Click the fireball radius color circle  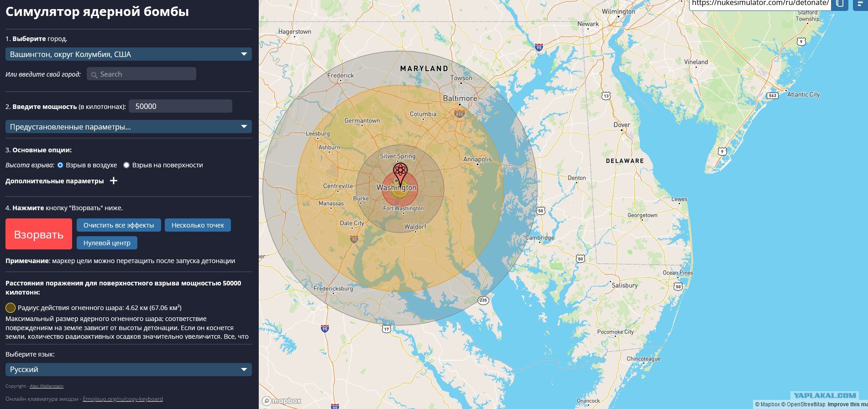tap(10, 308)
